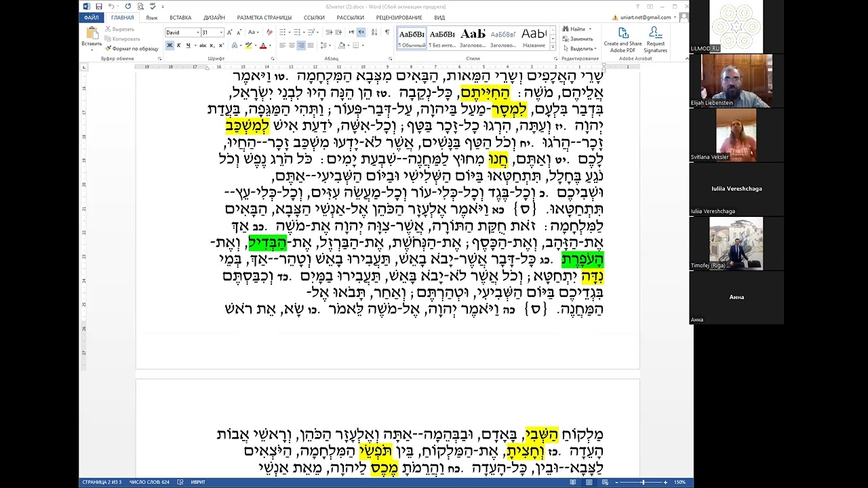Expand the styles gallery More arrow
868x488 pixels.
[x=552, y=46]
